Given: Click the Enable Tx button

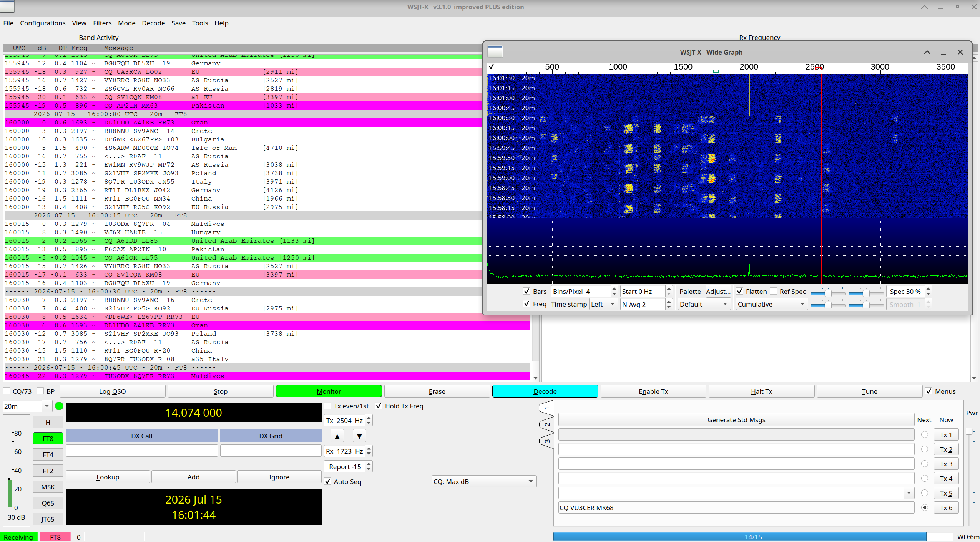Looking at the screenshot, I should coord(653,391).
